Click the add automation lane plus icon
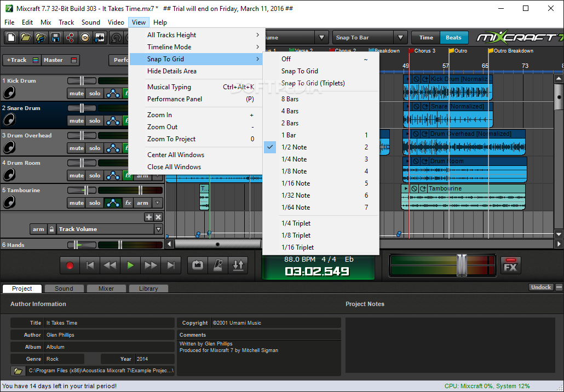The width and height of the screenshot is (564, 392). point(148,217)
